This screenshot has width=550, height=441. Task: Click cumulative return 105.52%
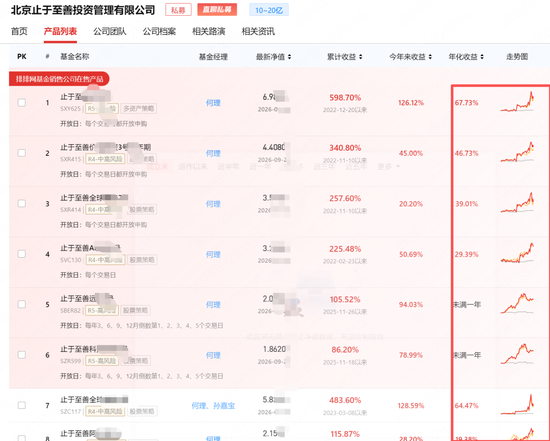click(x=345, y=300)
